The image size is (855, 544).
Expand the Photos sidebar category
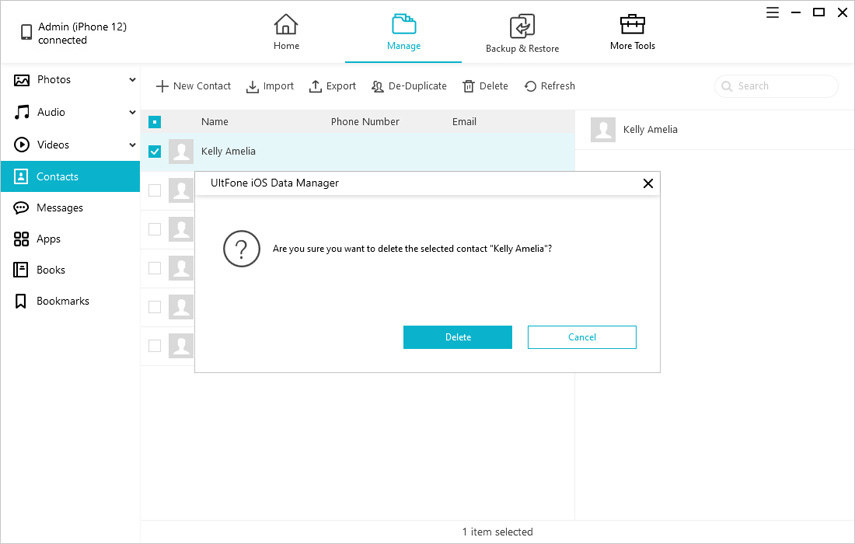pos(132,80)
